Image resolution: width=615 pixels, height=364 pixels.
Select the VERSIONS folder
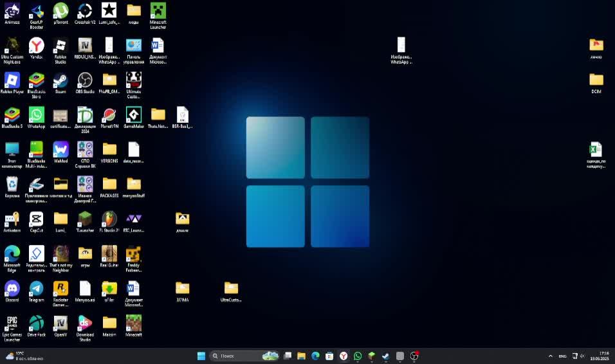tap(109, 152)
